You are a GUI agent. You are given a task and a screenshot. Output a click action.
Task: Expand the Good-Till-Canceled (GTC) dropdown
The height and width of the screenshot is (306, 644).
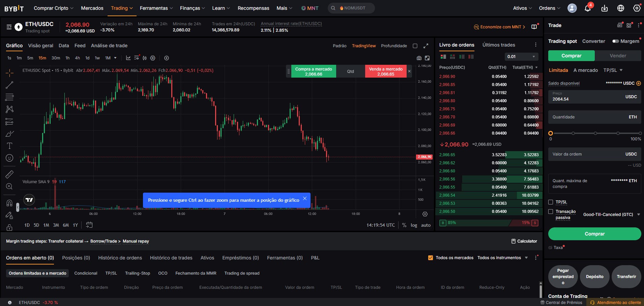(x=611, y=214)
